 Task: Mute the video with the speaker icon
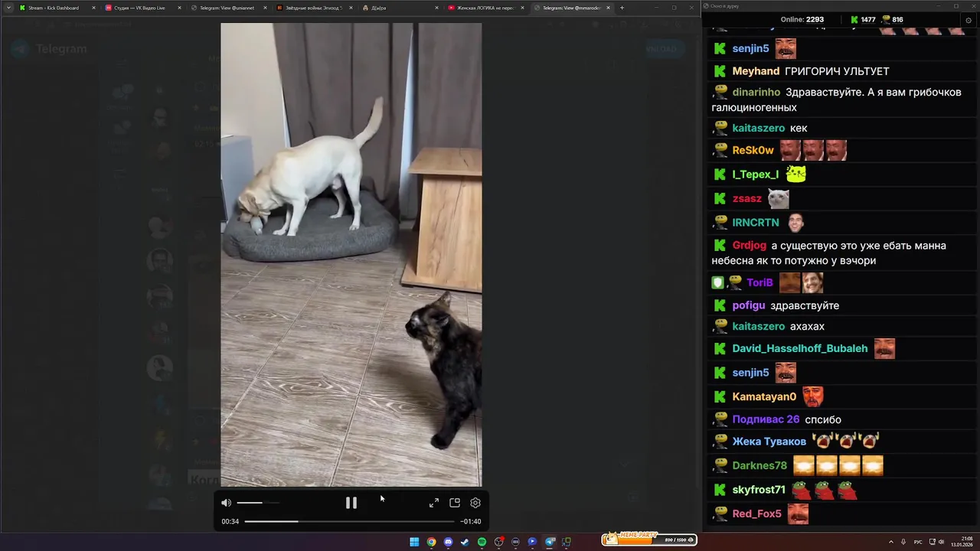click(226, 503)
